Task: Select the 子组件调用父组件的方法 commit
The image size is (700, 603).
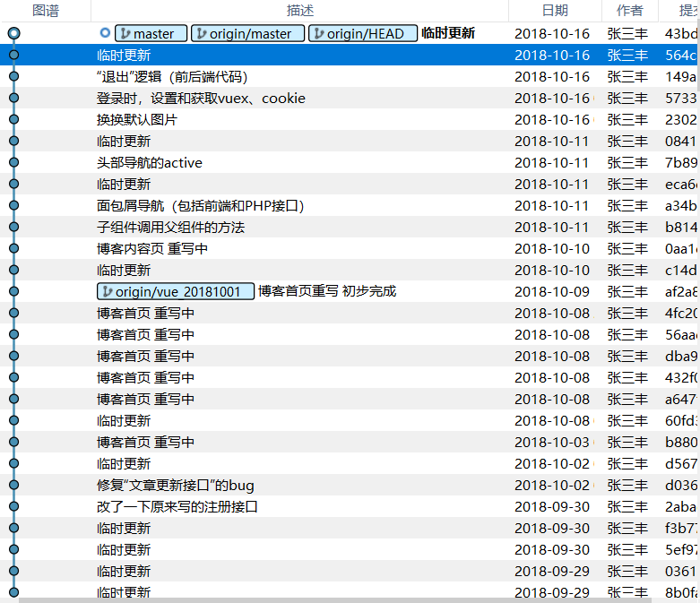Action: [170, 227]
